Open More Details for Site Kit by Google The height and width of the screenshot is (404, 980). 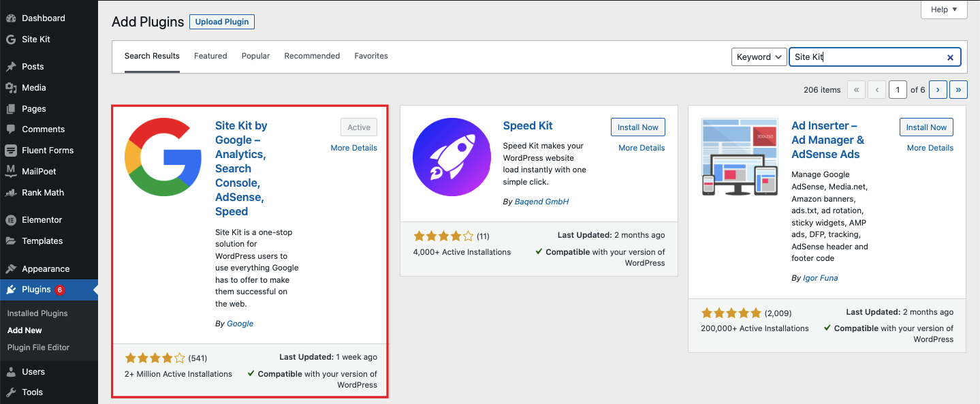coord(353,148)
